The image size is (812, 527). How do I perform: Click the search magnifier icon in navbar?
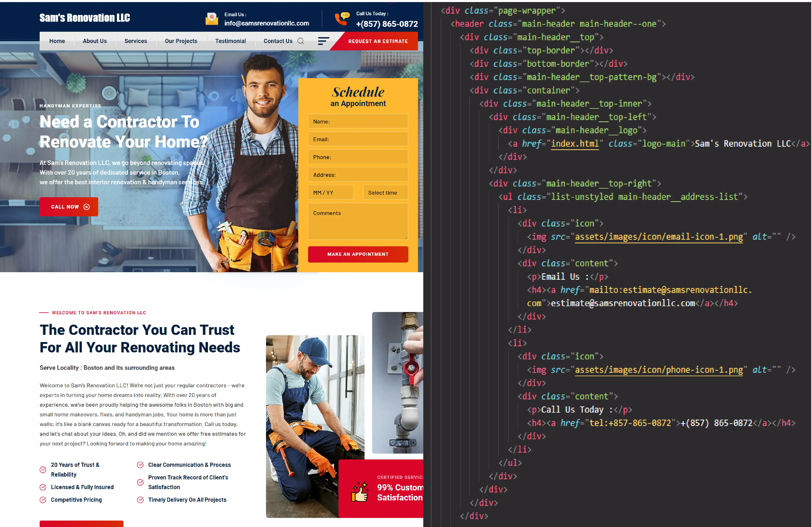tap(301, 41)
